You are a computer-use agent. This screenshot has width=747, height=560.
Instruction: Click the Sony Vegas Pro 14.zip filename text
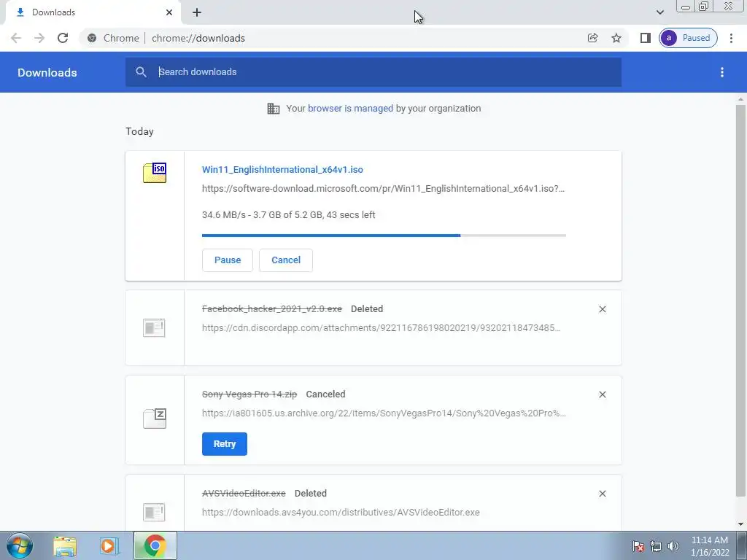click(249, 394)
